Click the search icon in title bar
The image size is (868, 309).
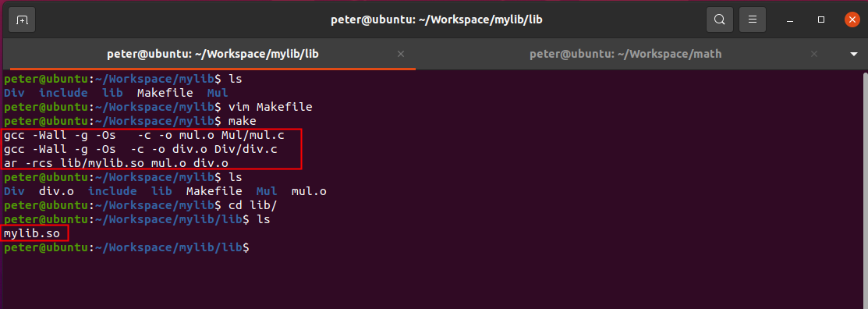tap(720, 20)
